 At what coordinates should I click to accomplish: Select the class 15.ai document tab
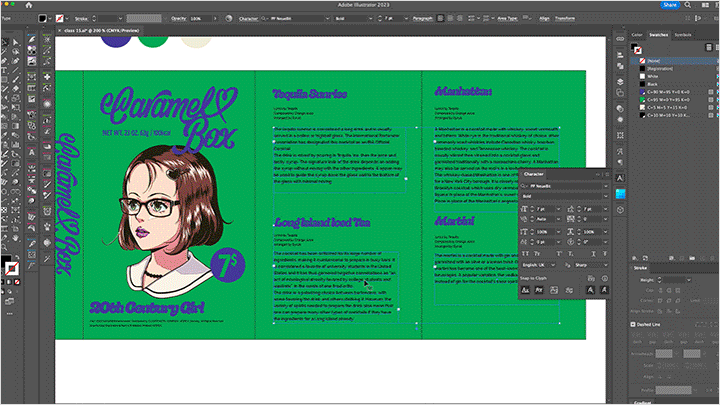(x=101, y=30)
